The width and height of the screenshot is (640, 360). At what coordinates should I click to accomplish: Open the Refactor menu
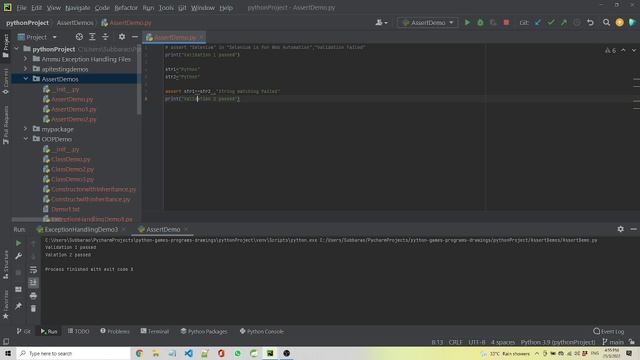click(x=126, y=8)
